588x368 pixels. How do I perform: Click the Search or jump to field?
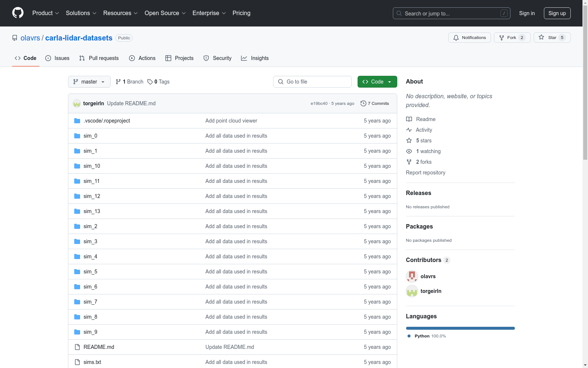click(x=452, y=13)
